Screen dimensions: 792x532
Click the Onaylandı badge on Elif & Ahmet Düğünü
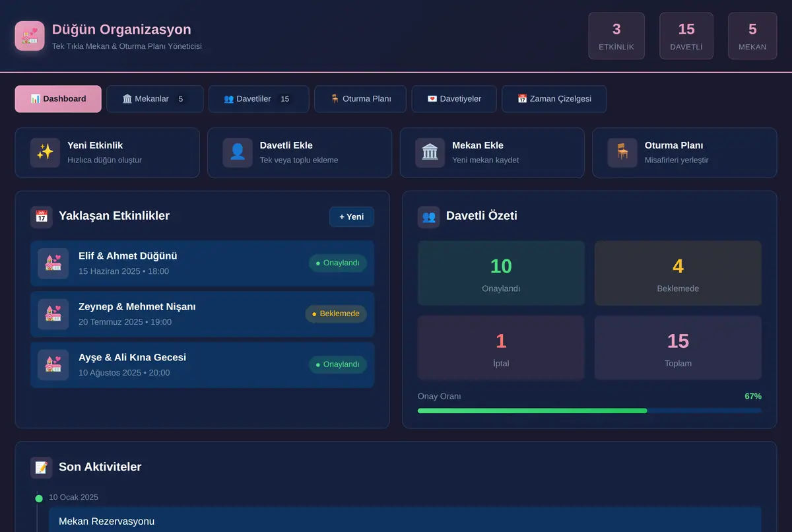pyautogui.click(x=338, y=263)
